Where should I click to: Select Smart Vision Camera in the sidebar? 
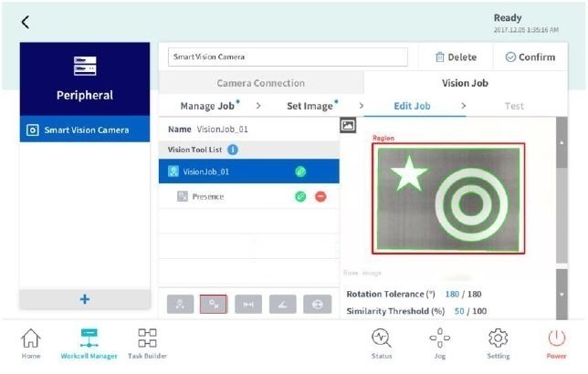[x=85, y=130]
